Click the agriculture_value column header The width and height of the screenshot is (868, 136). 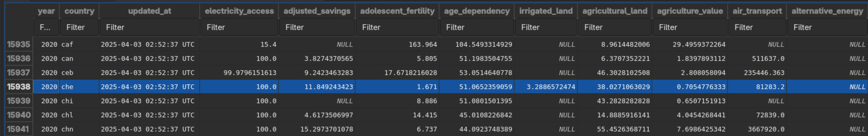point(690,11)
